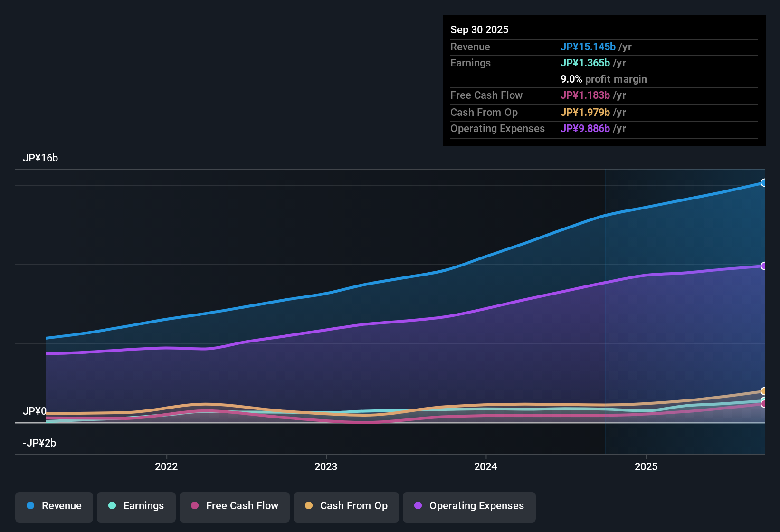Toggle the Revenue series visibility

(x=54, y=507)
